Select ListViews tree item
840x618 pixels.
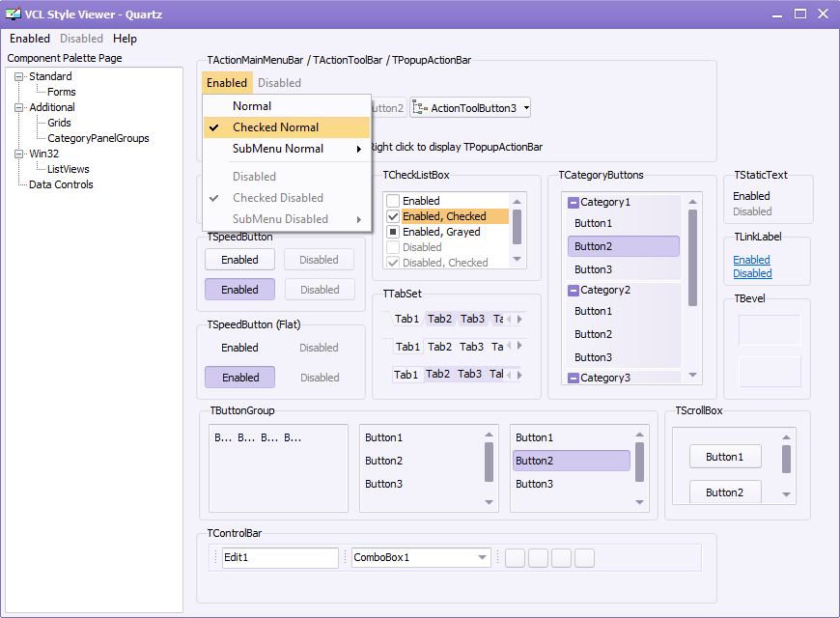(68, 169)
